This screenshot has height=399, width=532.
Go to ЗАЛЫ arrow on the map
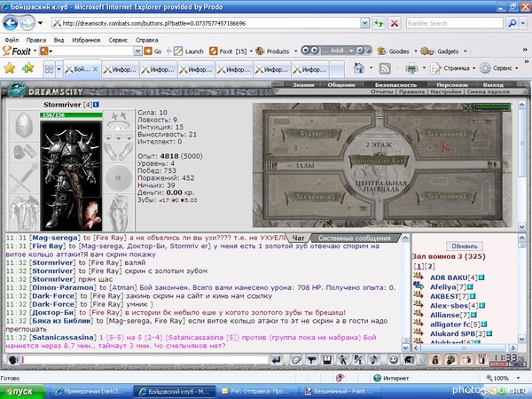point(300,166)
